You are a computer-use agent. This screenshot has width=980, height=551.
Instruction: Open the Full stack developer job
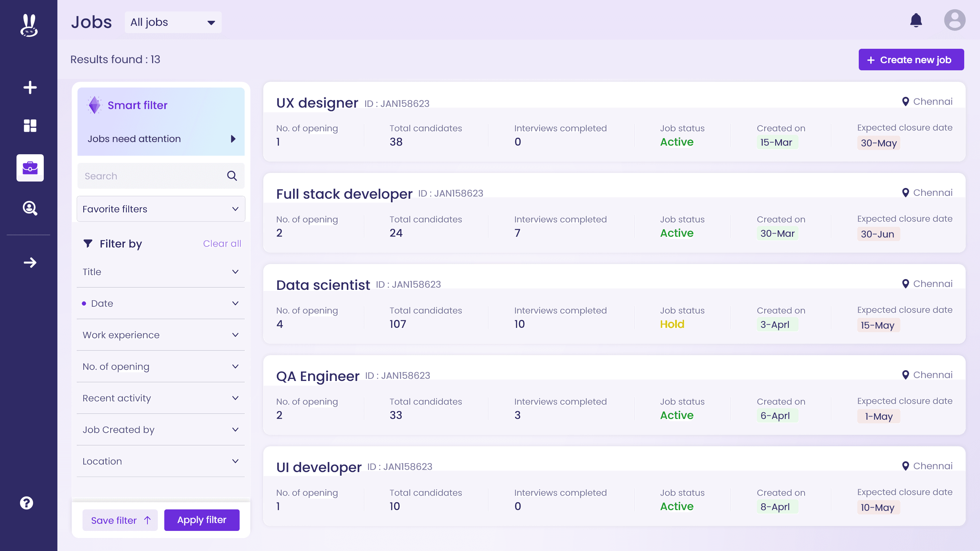tap(344, 194)
